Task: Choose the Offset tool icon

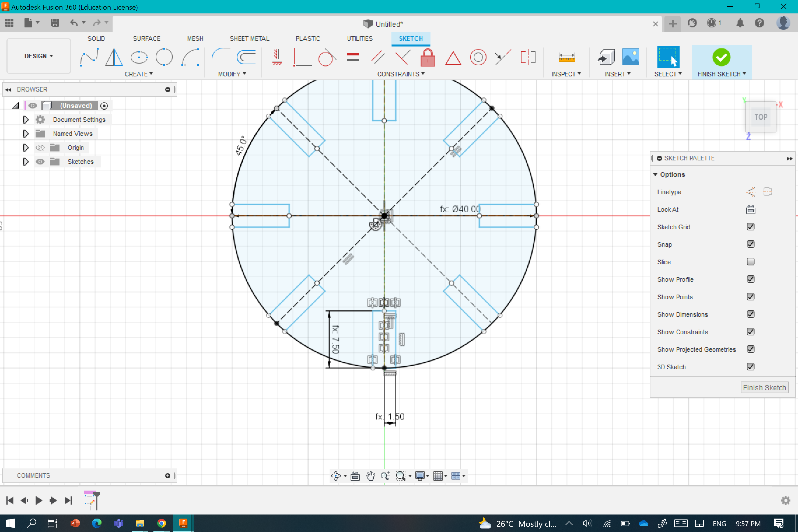Action: coord(246,57)
